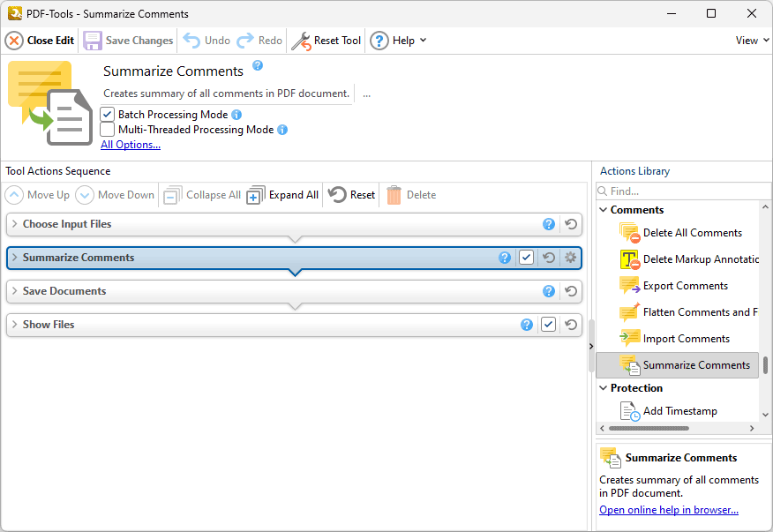Click the Actions Library vertical scrollbar thumb
773x532 pixels.
765,365
